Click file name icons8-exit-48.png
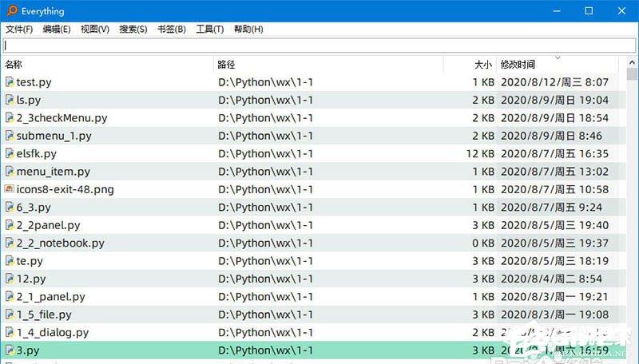 pyautogui.click(x=65, y=190)
